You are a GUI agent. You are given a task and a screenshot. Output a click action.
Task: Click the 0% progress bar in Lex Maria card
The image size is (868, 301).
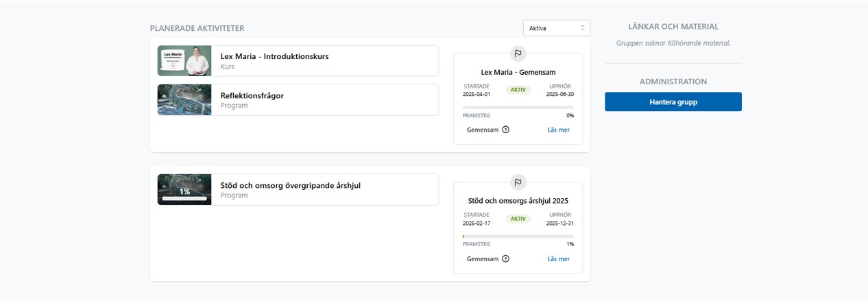pos(518,107)
